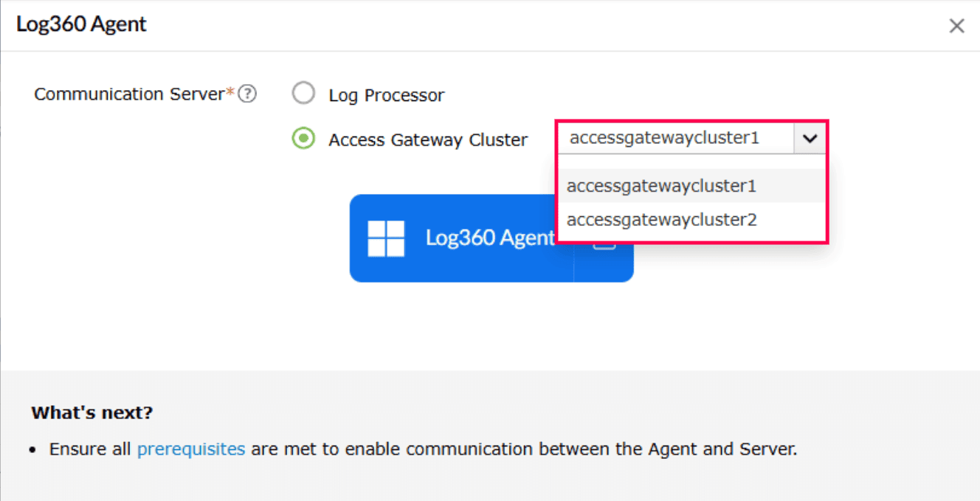Choose accessgatewaycluster2 from the dropdown list
This screenshot has width=980, height=501.
661,220
